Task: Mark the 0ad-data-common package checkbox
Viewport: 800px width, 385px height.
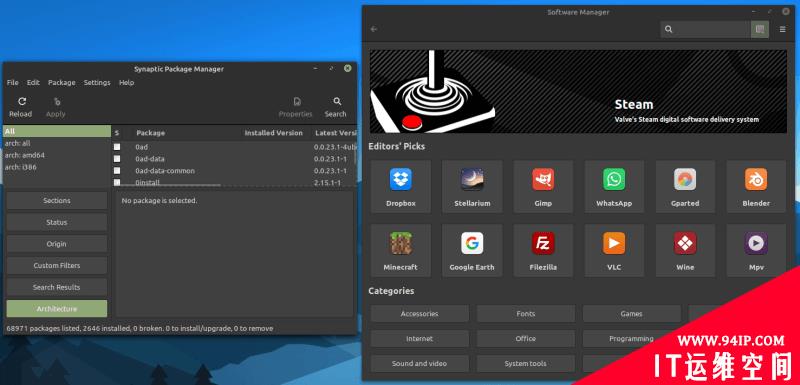Action: point(117,170)
